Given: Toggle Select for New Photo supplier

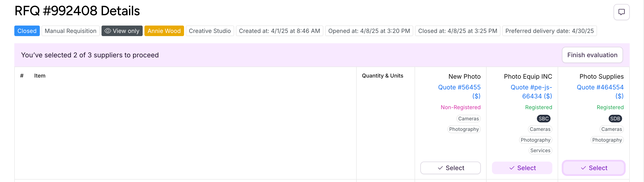Looking at the screenshot, I should click(x=450, y=168).
